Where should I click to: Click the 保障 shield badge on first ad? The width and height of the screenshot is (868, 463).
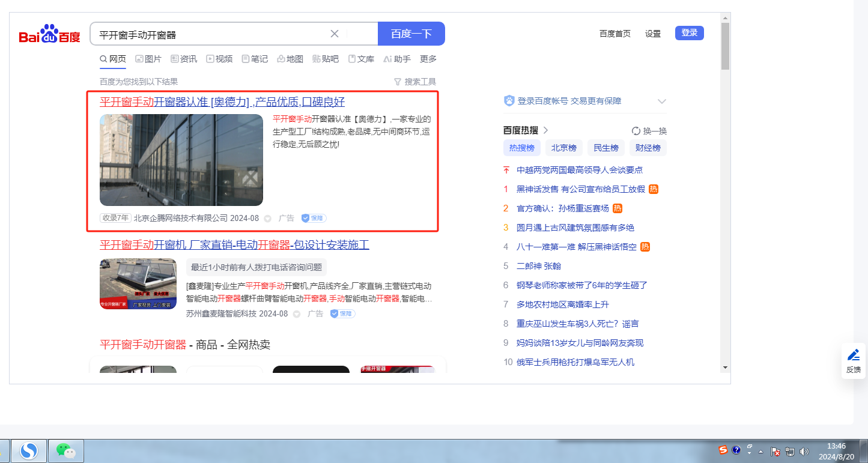314,218
